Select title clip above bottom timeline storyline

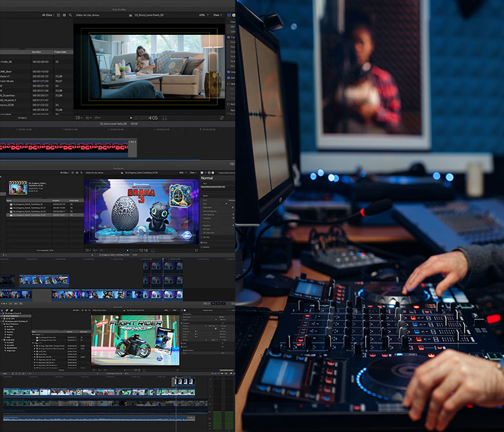(184, 382)
